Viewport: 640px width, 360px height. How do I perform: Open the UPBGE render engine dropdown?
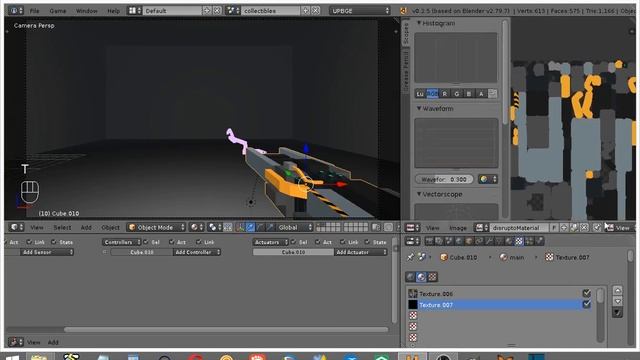coord(360,11)
